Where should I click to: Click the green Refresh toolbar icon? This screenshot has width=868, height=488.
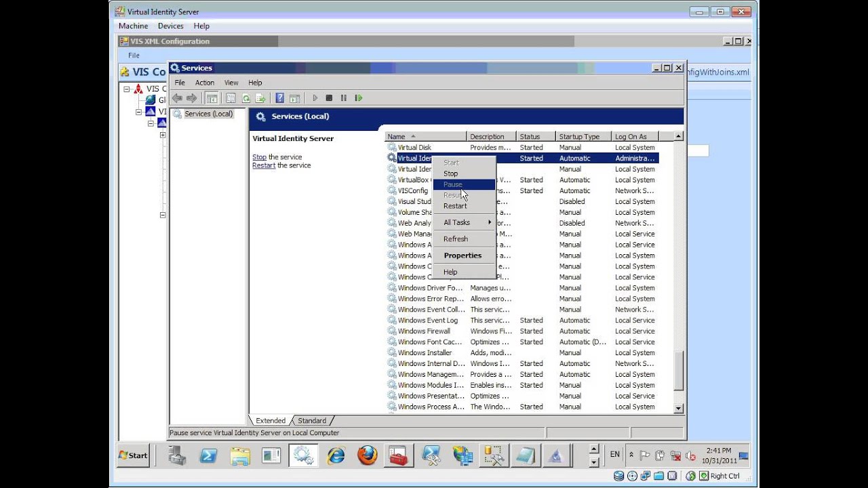point(245,98)
